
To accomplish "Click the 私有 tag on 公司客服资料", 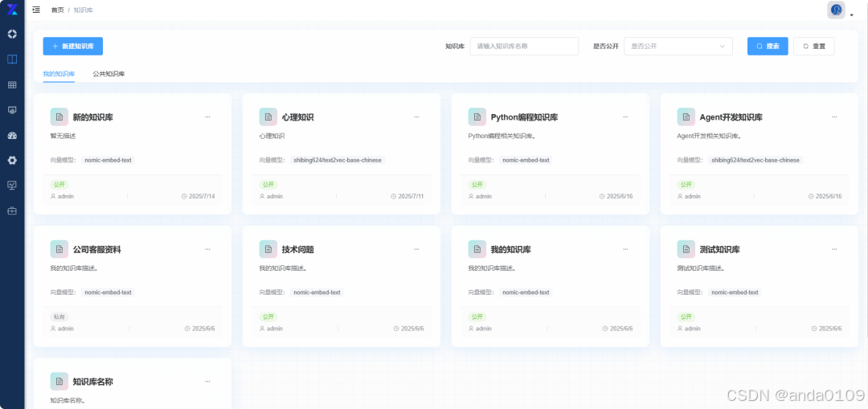I will tap(59, 317).
